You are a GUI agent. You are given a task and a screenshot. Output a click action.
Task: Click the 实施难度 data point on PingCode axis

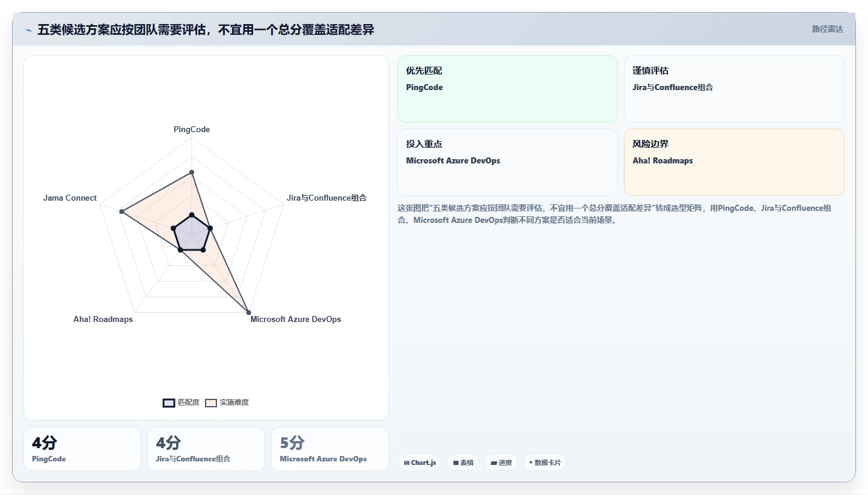[x=192, y=172]
